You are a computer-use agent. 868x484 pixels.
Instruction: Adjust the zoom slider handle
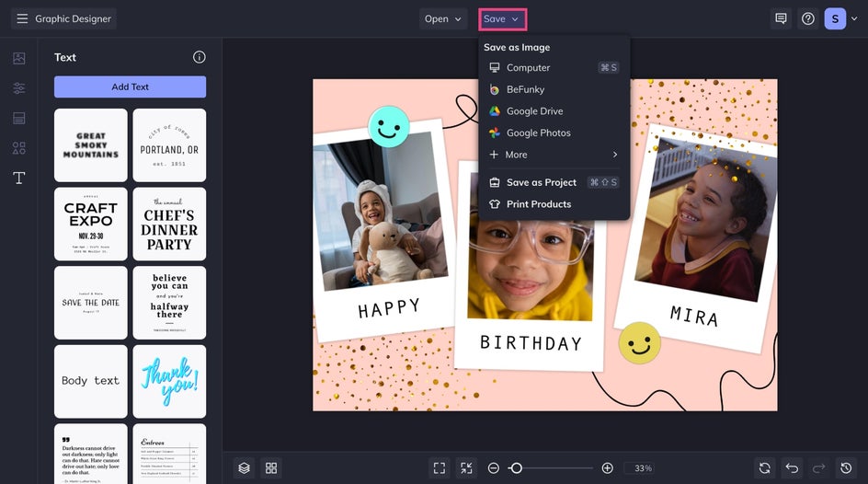(x=516, y=468)
